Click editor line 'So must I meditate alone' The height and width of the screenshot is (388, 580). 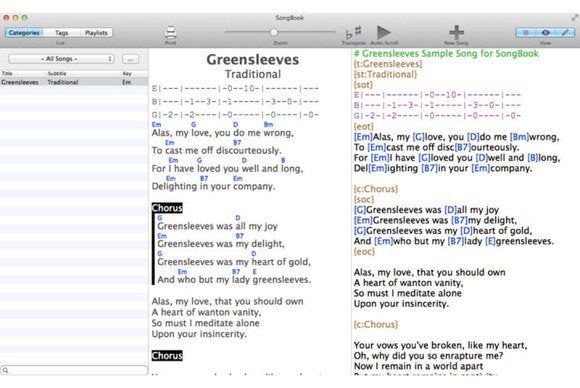pos(408,293)
